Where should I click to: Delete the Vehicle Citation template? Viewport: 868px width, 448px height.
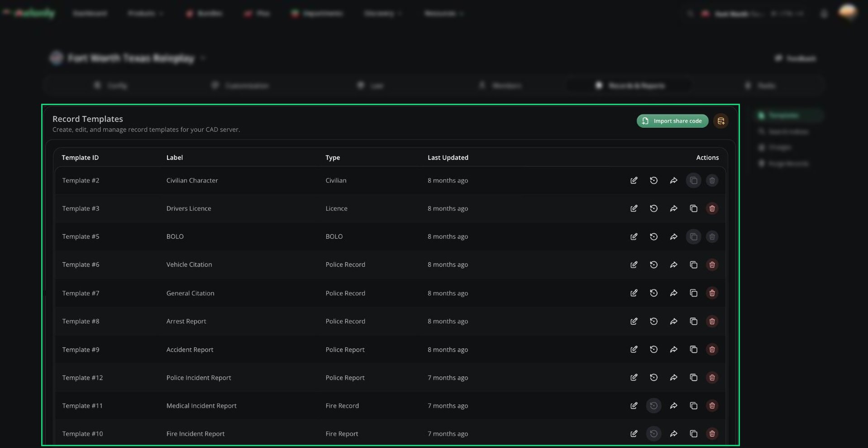point(712,265)
